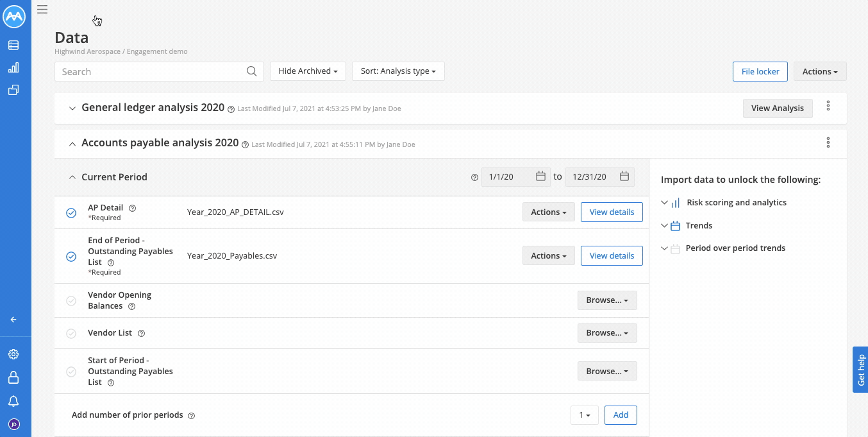View details for Year_2020_Payables.csv
Screen dimensions: 868x437
point(612,255)
